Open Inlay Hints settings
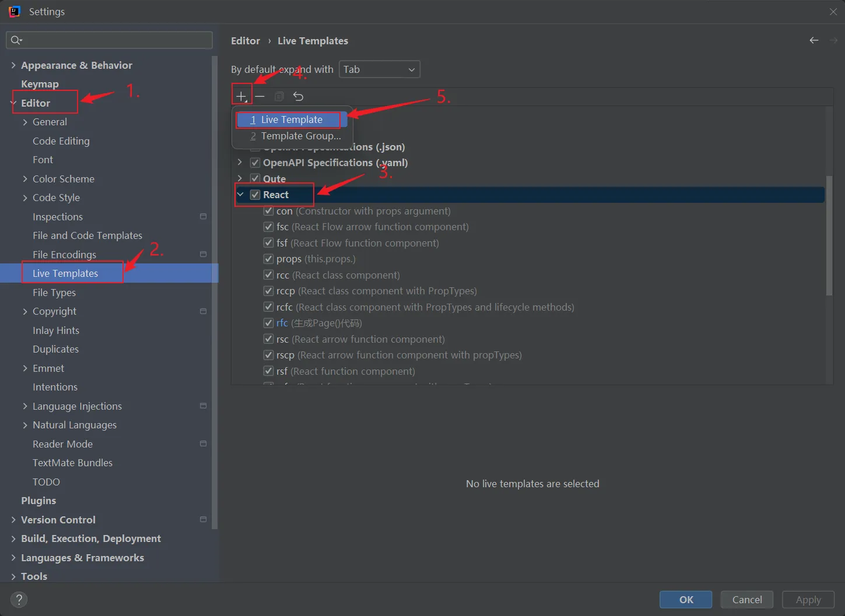The width and height of the screenshot is (845, 616). pos(56,330)
